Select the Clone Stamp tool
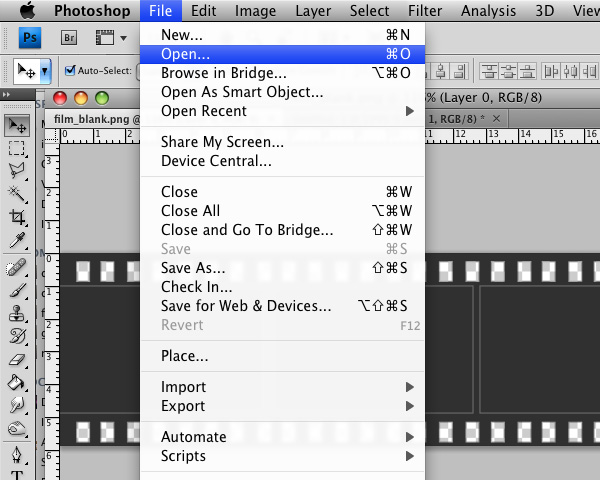 [x=17, y=313]
